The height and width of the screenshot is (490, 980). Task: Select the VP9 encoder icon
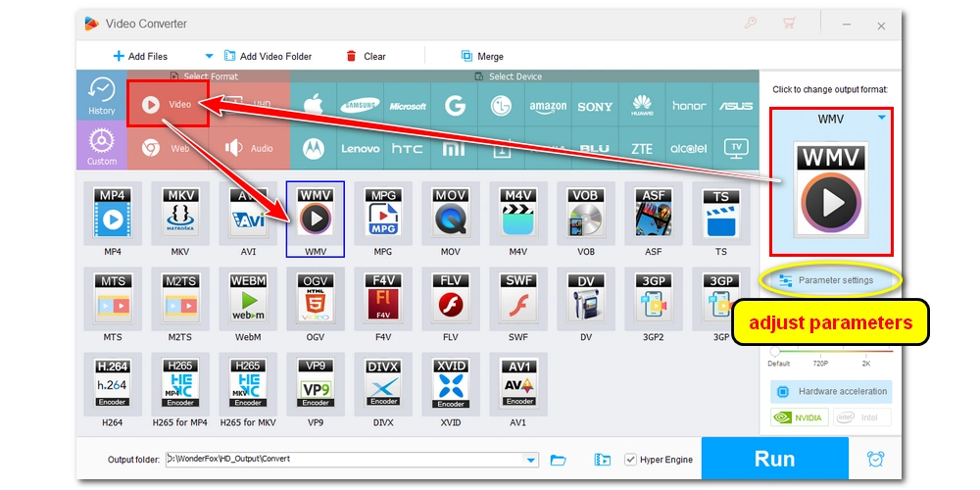coord(315,384)
